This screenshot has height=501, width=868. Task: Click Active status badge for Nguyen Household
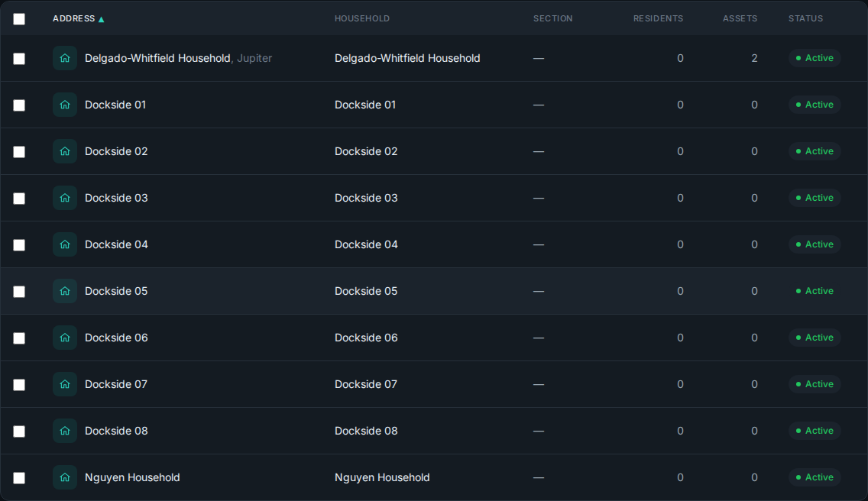tap(815, 477)
